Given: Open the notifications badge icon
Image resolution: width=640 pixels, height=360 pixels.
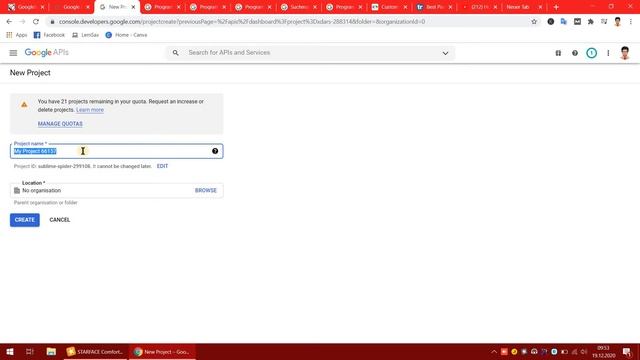Looking at the screenshot, I should click(591, 53).
